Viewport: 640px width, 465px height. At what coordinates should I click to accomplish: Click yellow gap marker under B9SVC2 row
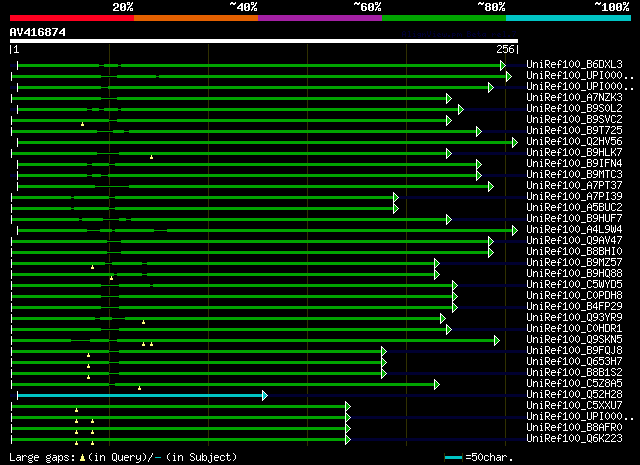pyautogui.click(x=82, y=124)
